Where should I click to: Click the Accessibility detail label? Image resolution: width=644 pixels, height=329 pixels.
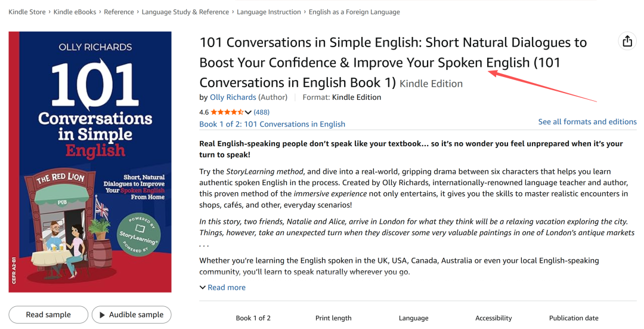[x=493, y=318]
